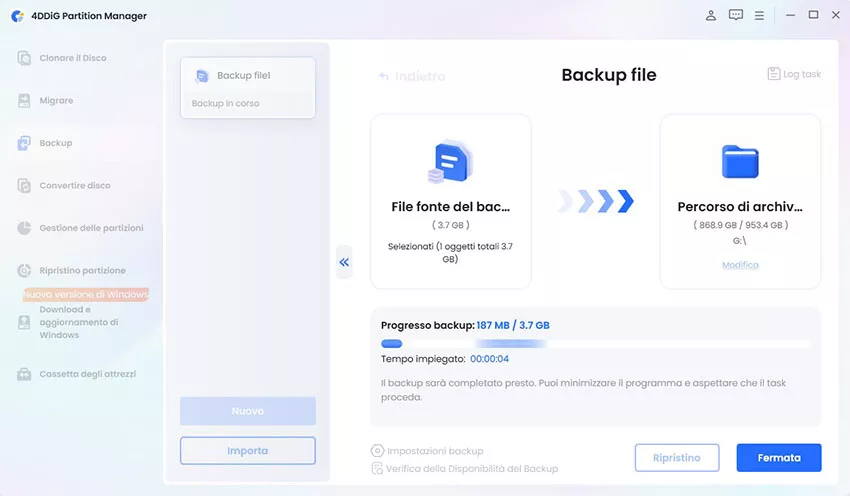
Task: Click the Migrare sidebar icon
Action: click(24, 100)
